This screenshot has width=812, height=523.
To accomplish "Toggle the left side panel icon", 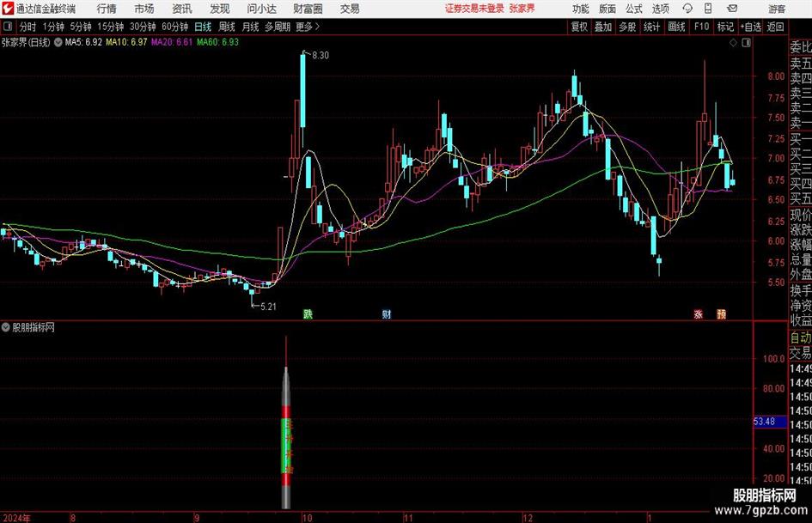I will (x=7, y=27).
